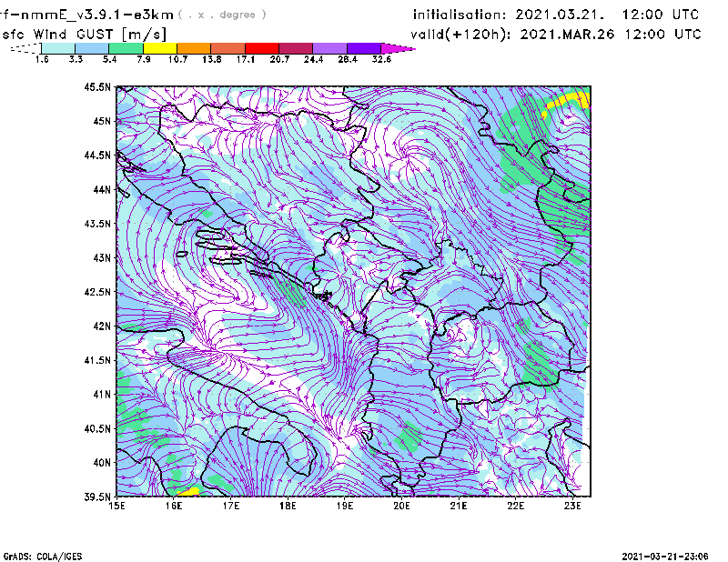Click the valid date 2021.MAR.26
Viewport: 728px width, 562px height.
[567, 35]
